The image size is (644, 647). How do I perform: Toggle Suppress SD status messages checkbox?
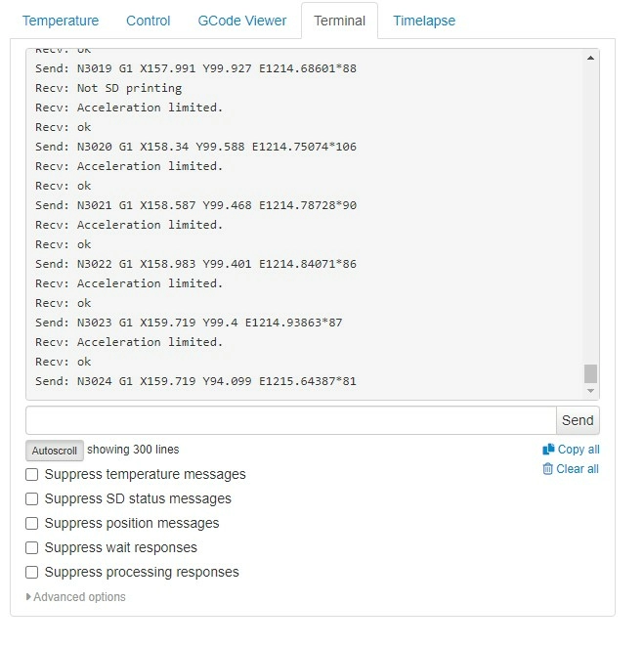(32, 498)
